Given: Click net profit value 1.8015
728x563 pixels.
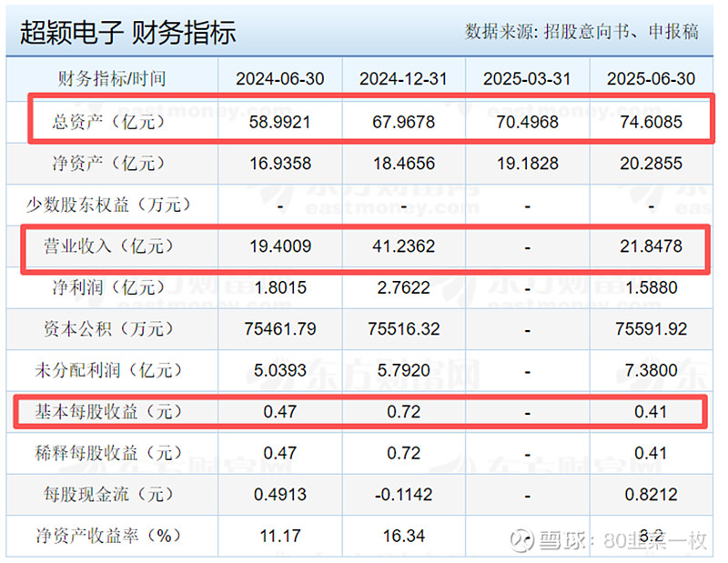Looking at the screenshot, I should [280, 287].
